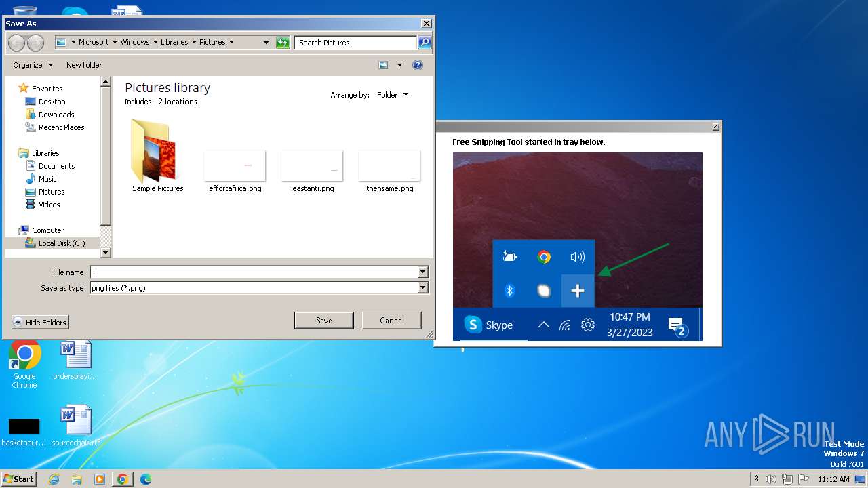The image size is (868, 488).
Task: Select Favorites in navigation pane
Action: [47, 89]
